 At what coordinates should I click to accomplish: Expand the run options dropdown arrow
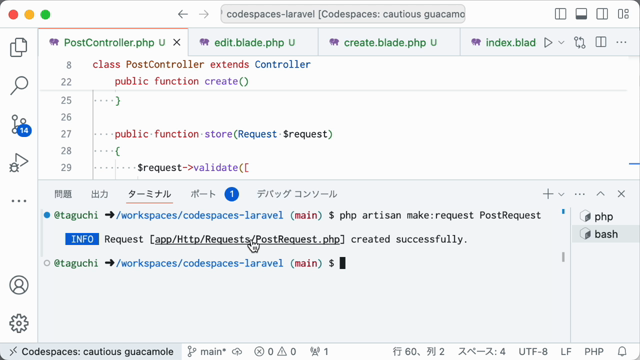tap(561, 42)
